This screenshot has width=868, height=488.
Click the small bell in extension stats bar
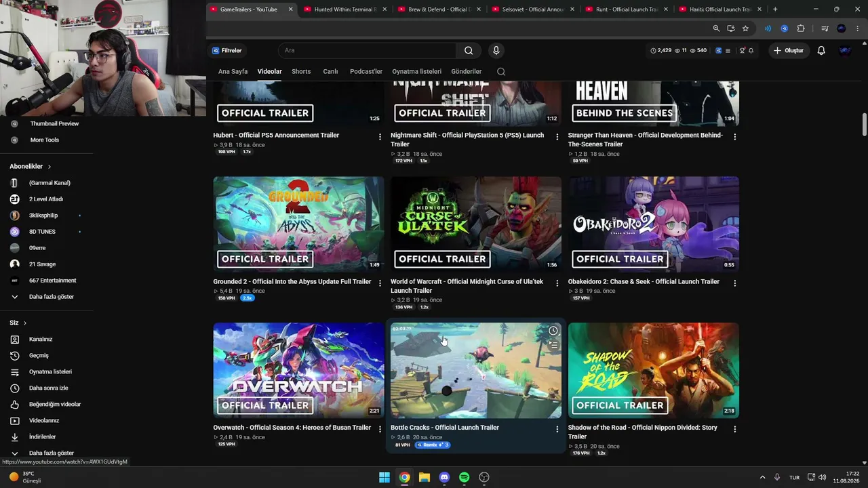click(751, 51)
